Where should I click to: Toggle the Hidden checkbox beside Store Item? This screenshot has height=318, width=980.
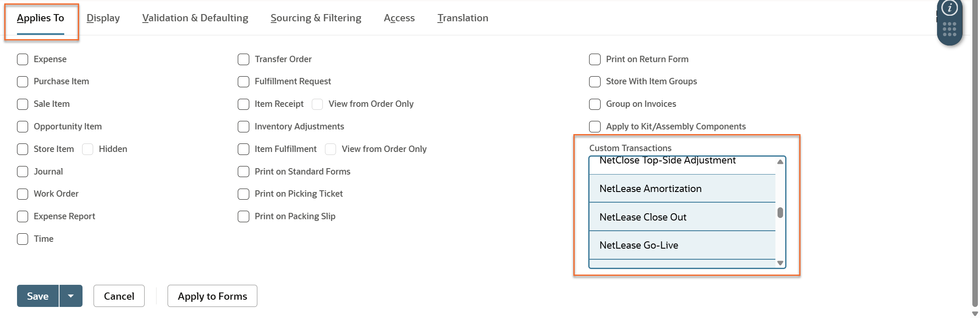tap(88, 149)
